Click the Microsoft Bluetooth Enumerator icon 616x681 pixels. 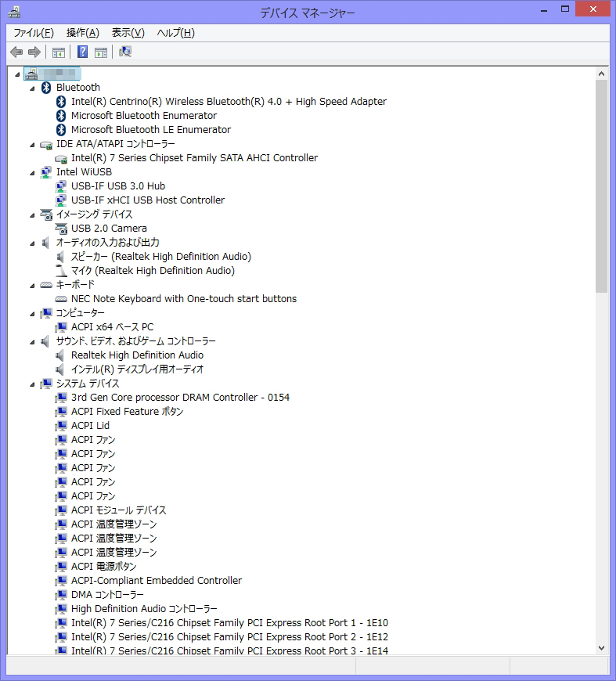pyautogui.click(x=61, y=116)
